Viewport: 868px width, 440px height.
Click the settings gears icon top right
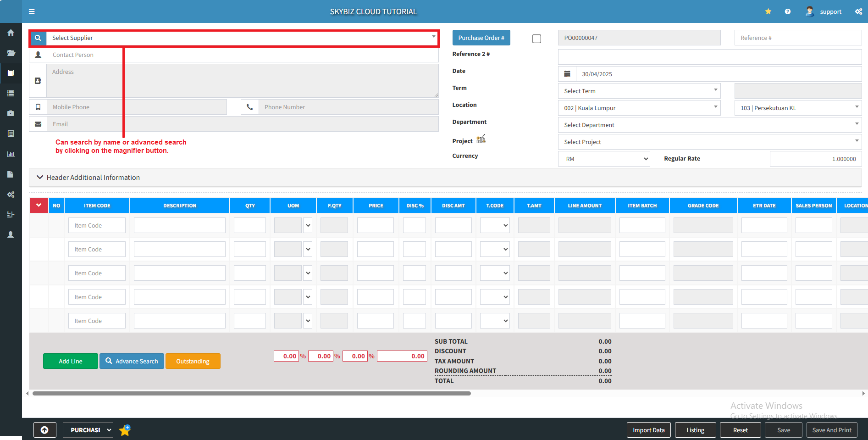tap(858, 11)
